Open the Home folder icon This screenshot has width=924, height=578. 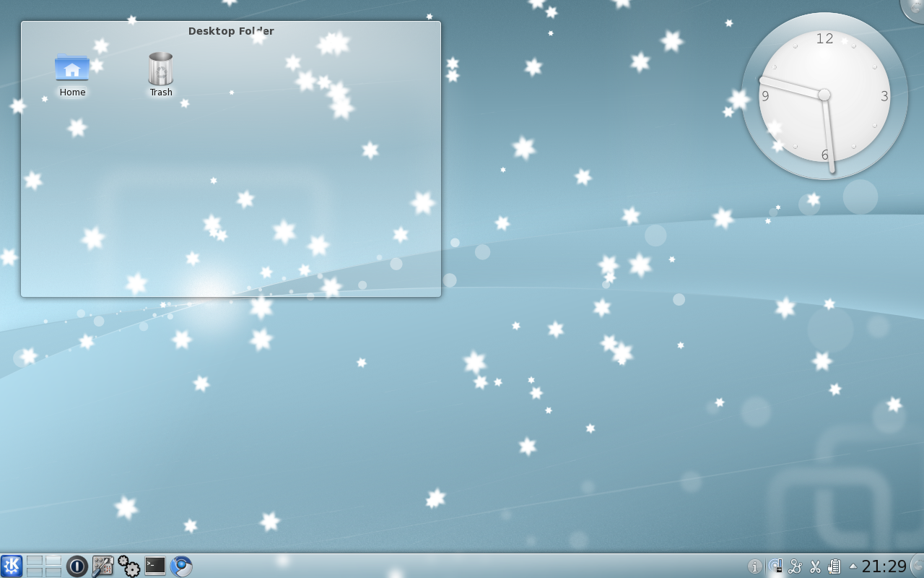point(72,69)
